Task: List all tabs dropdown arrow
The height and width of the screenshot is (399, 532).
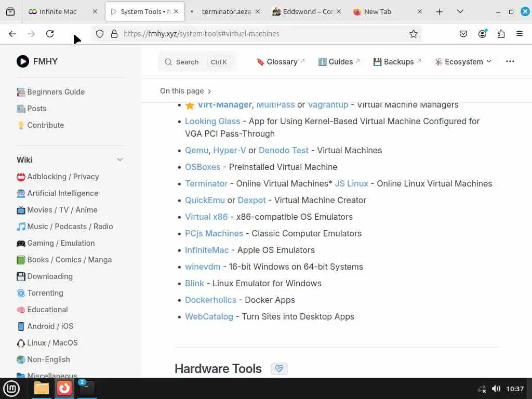Action: click(460, 11)
